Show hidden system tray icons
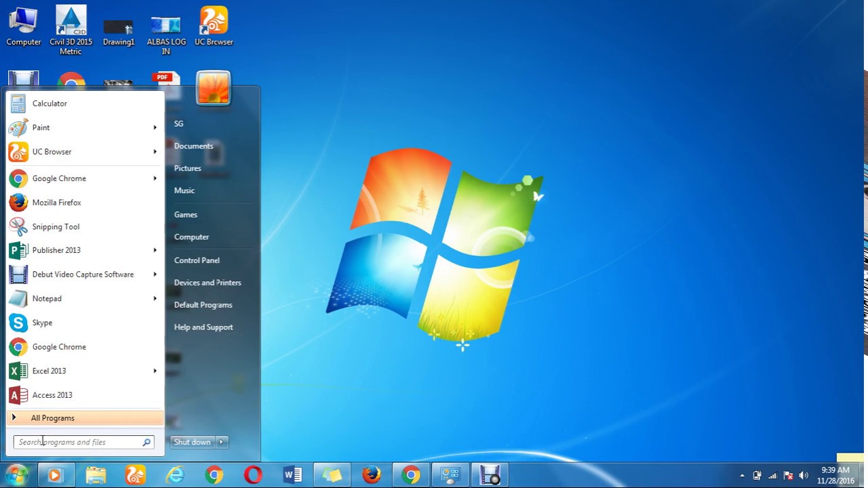The width and height of the screenshot is (868, 488). pos(742,475)
